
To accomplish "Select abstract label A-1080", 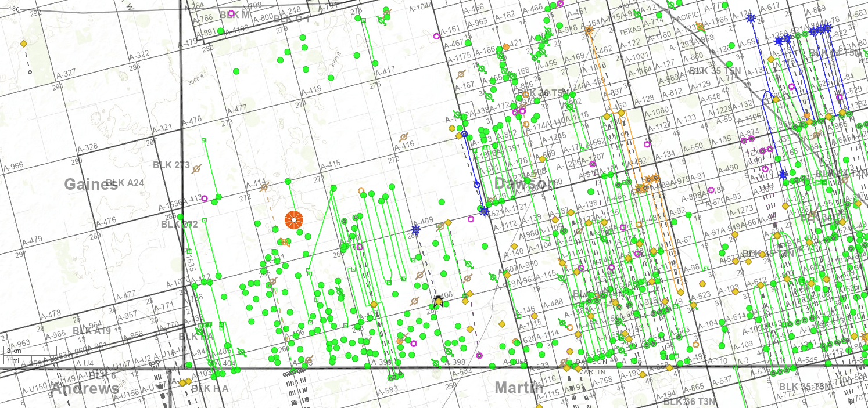I will [x=657, y=112].
